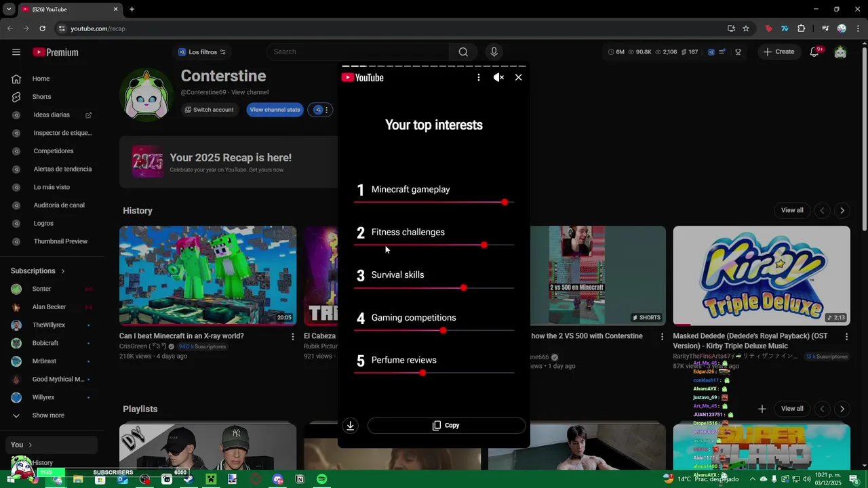The width and height of the screenshot is (868, 488).
Task: Open the account avatar menu
Action: 841,52
